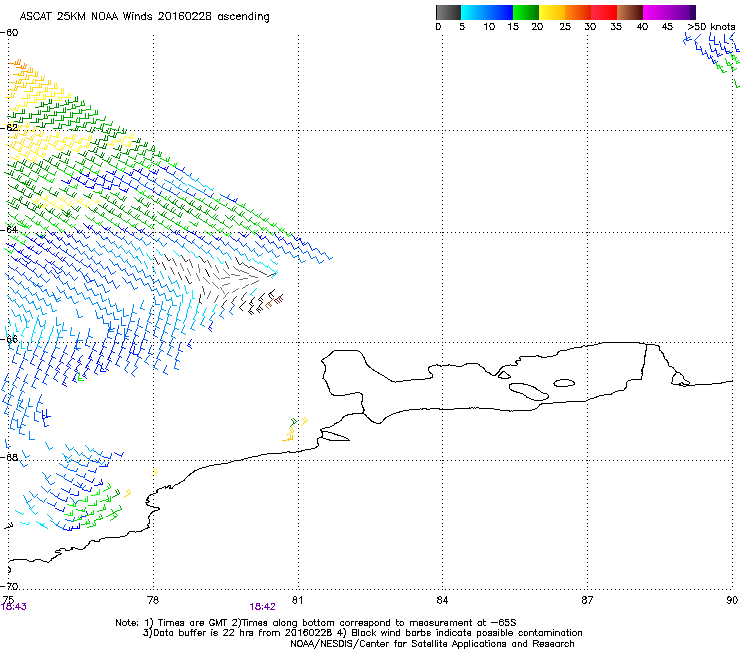Click the orange wind barbs at the swath's top-left

click(19, 66)
